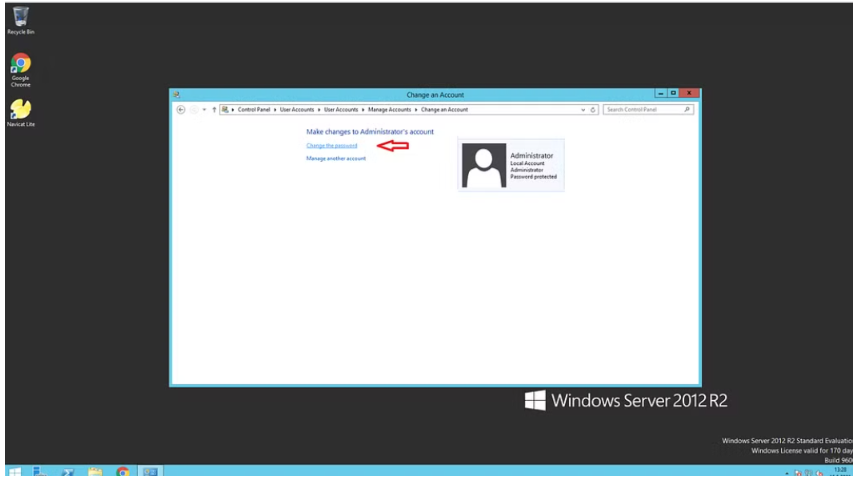The height and width of the screenshot is (481, 853).
Task: Launch Windows PowerShell from the taskbar
Action: point(67,471)
